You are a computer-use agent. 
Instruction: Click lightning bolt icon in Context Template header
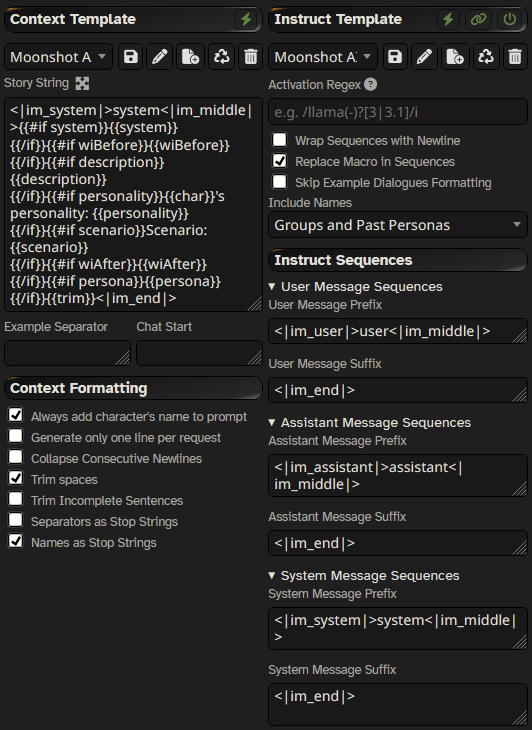click(246, 19)
